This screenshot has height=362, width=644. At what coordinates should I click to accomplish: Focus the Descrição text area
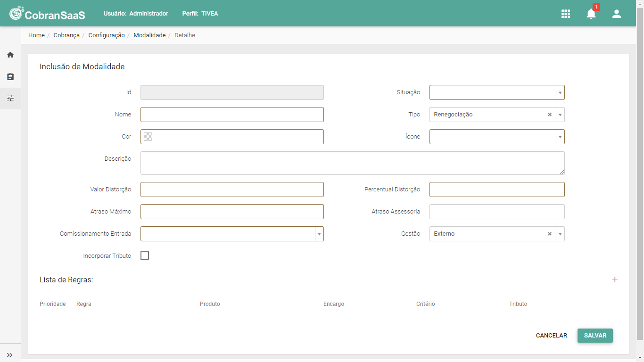pyautogui.click(x=353, y=163)
